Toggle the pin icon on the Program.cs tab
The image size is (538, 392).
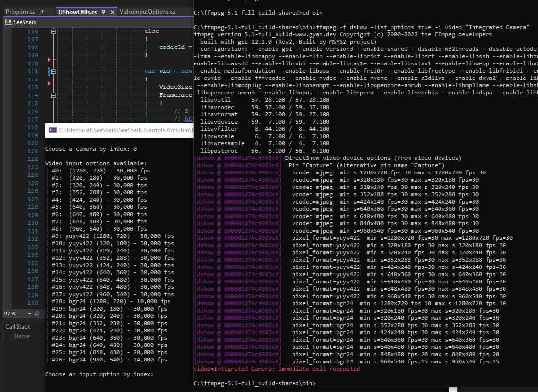click(x=42, y=12)
